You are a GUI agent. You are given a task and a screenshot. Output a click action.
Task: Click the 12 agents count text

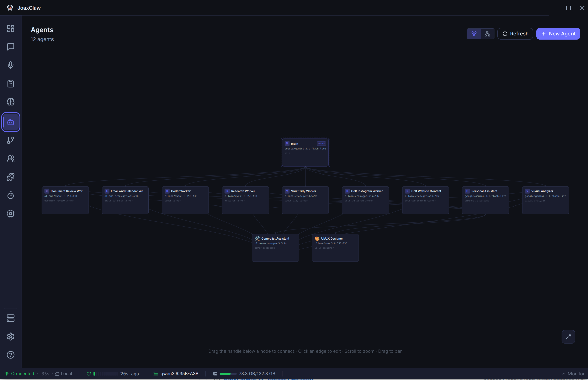tap(42, 39)
